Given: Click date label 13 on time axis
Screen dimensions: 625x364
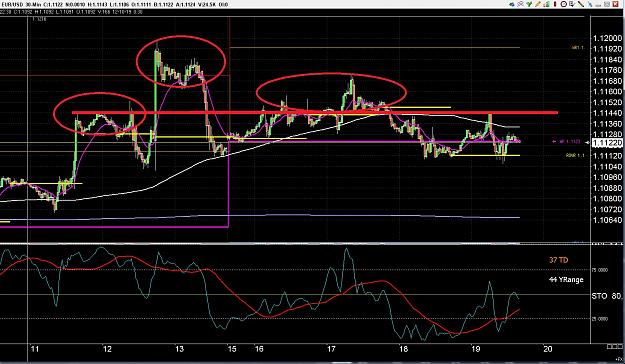Looking at the screenshot, I should [x=179, y=349].
